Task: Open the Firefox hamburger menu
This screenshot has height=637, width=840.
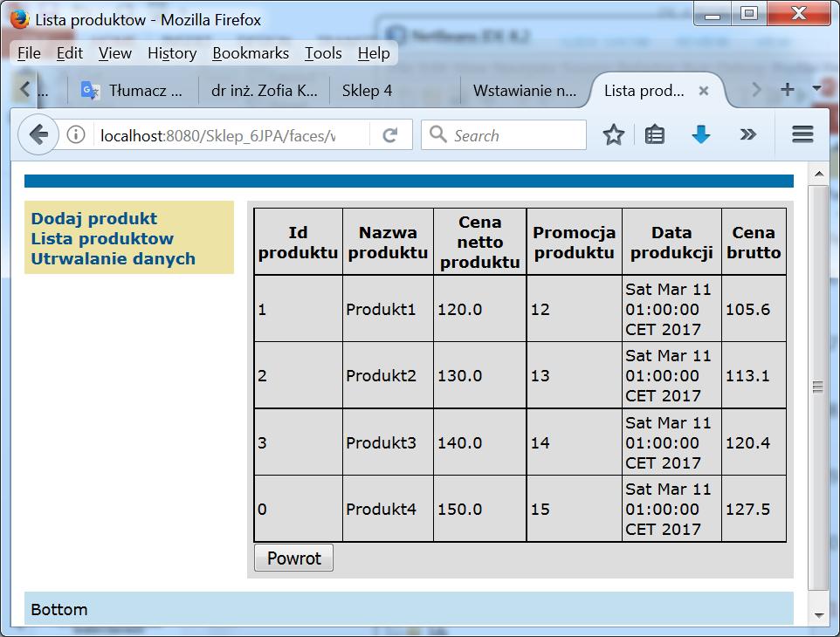Action: [x=802, y=134]
